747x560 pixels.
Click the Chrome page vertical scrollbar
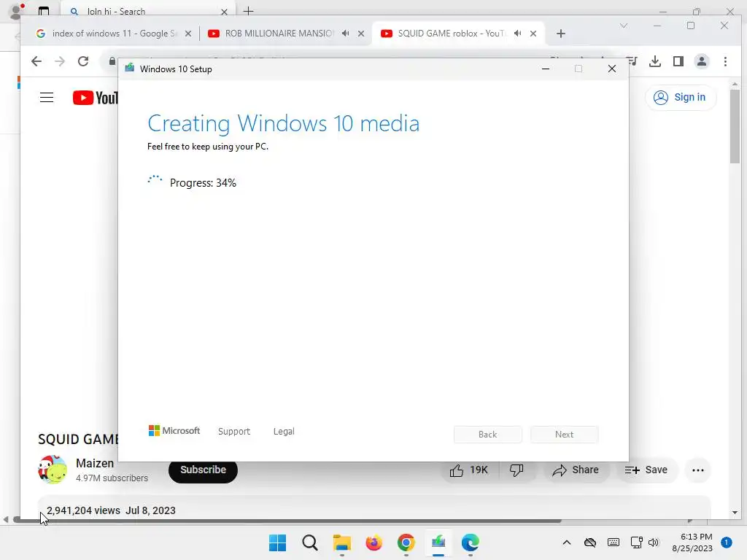pos(735,126)
